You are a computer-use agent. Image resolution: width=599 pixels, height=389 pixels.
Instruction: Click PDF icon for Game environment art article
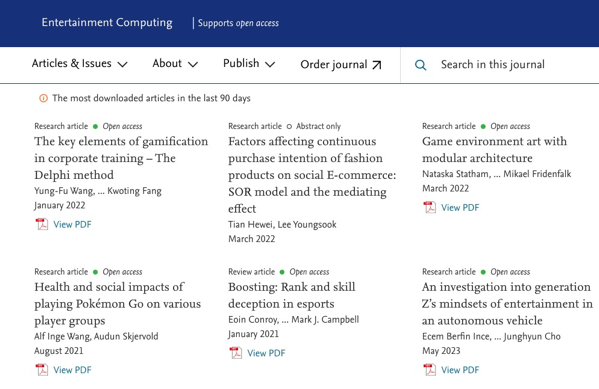[x=429, y=207]
